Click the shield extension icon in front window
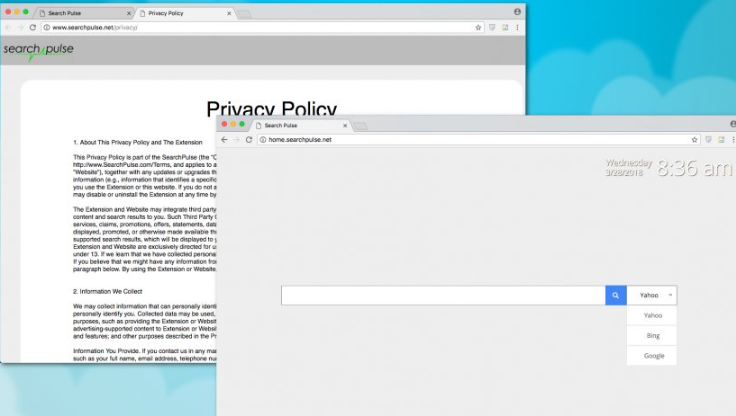 click(x=708, y=139)
